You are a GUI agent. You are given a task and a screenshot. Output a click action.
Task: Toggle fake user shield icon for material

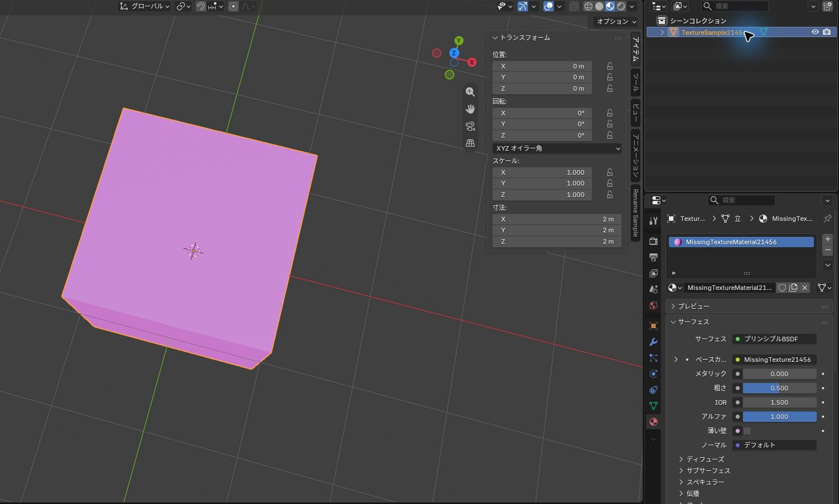coord(782,288)
